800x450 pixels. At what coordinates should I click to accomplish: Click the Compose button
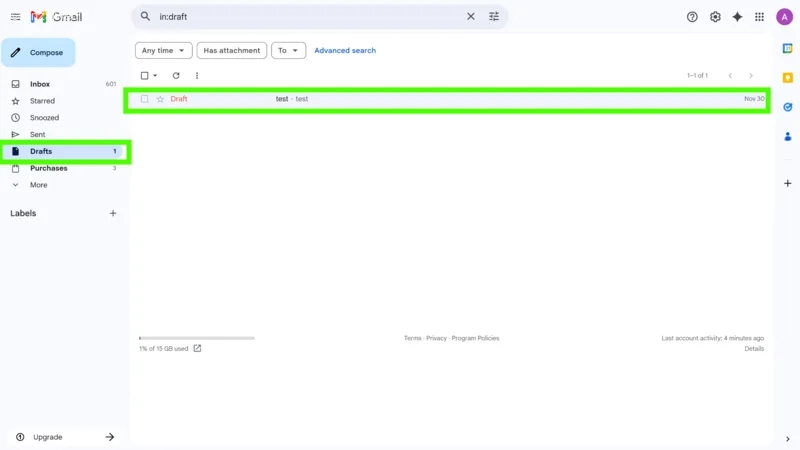point(38,53)
